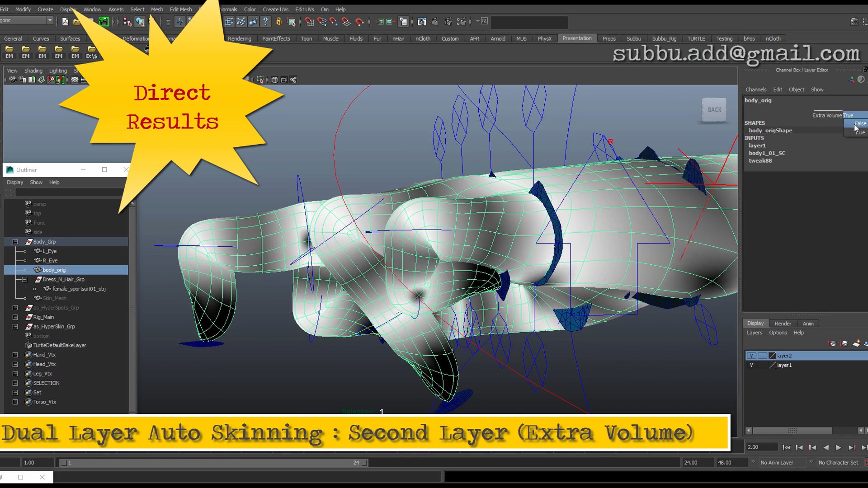Click the output connections icon
868x488 pixels.
tap(390, 22)
